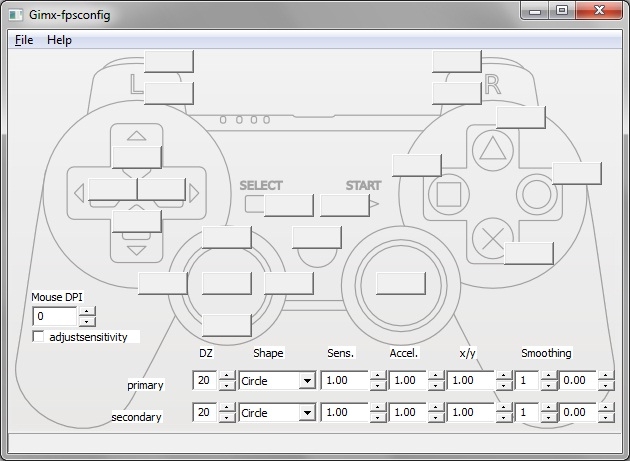Increase the primary Sens. value

[378, 375]
